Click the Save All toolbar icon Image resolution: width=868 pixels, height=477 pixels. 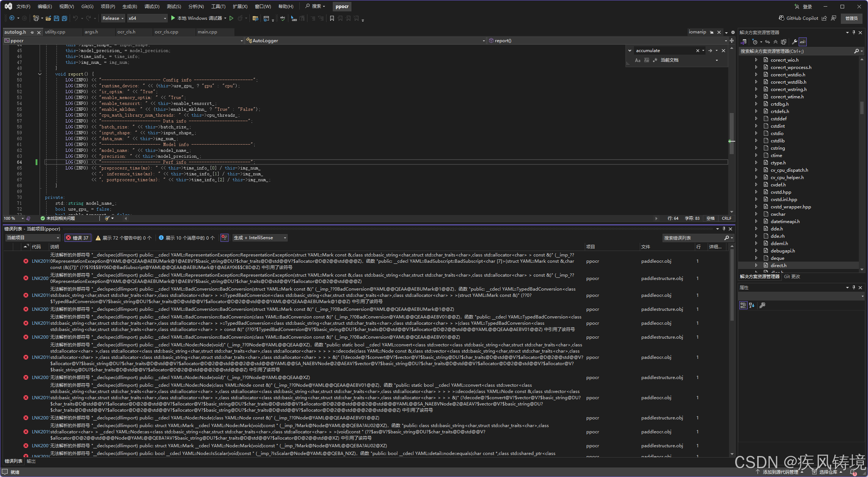65,18
